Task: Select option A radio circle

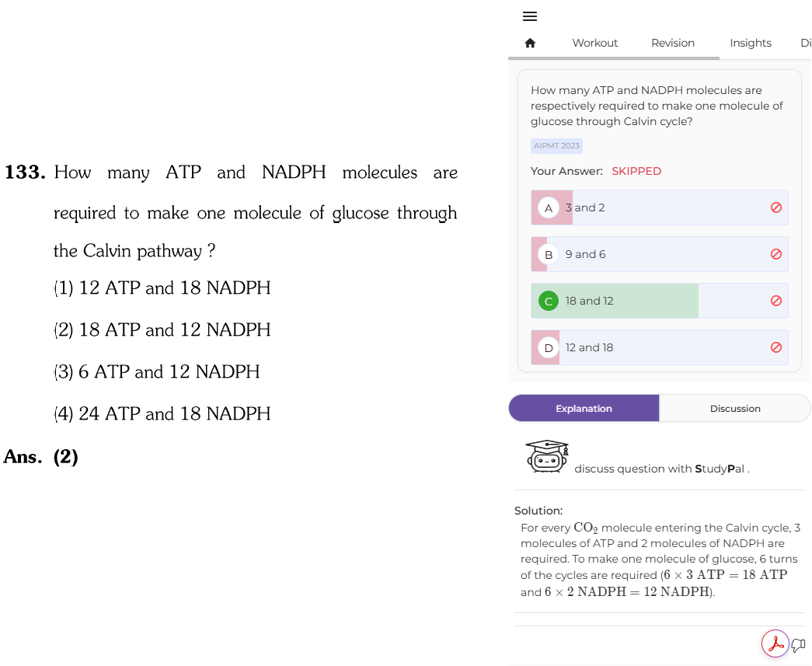Action: 549,208
